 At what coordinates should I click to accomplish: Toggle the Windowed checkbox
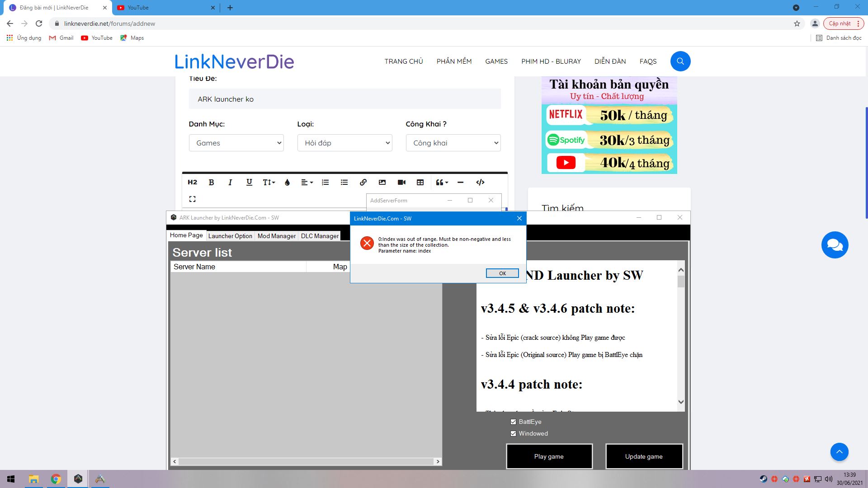[x=513, y=434]
